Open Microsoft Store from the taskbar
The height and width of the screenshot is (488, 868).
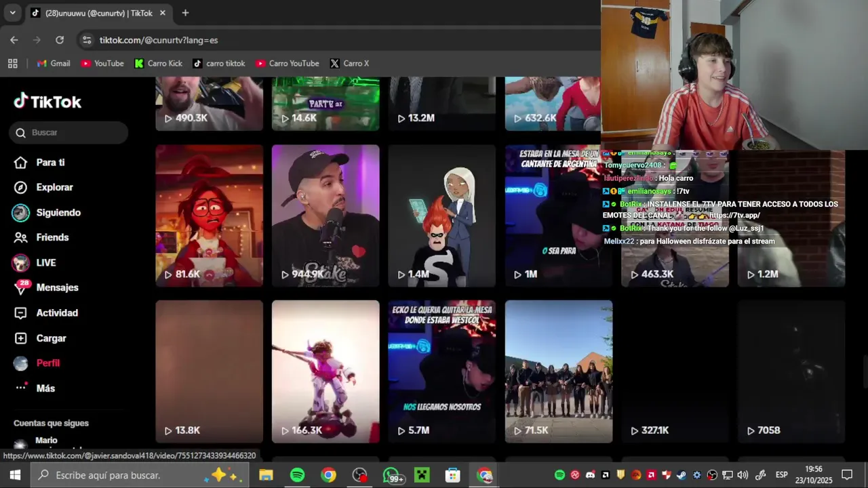pos(453,475)
